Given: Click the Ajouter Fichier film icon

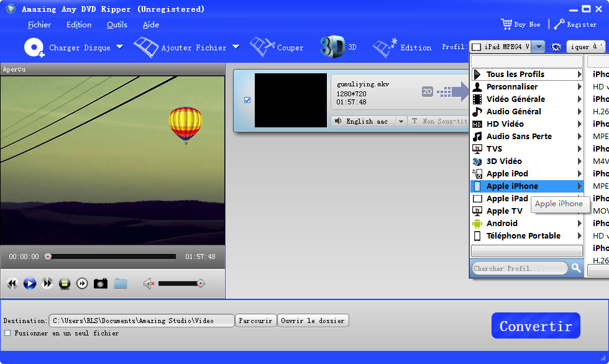Looking at the screenshot, I should click(145, 47).
